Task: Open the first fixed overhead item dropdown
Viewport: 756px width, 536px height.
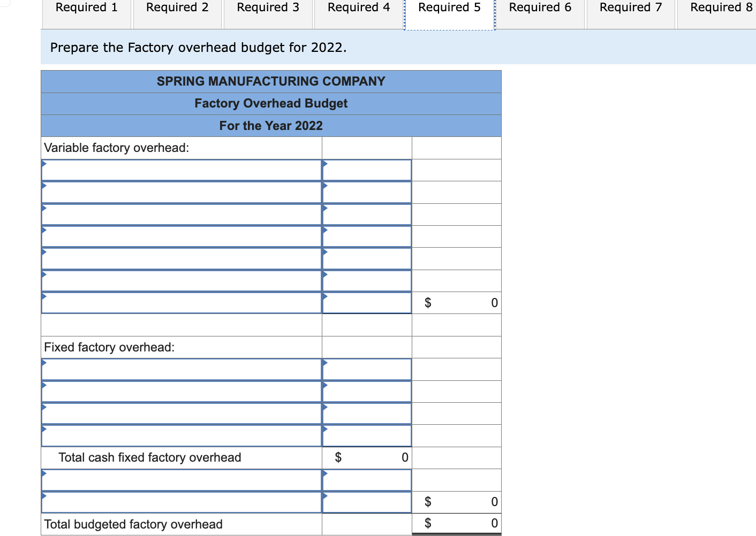Action: coord(181,369)
